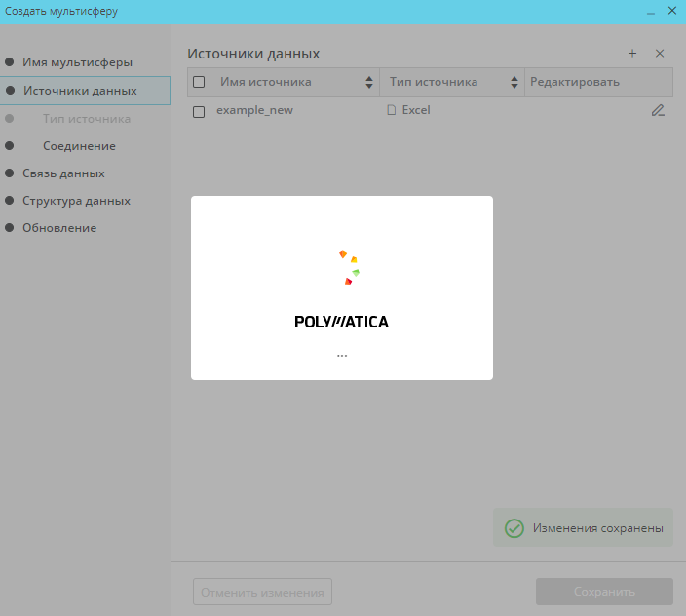Delete selected sources with the X icon
The height and width of the screenshot is (616, 686).
[x=660, y=54]
